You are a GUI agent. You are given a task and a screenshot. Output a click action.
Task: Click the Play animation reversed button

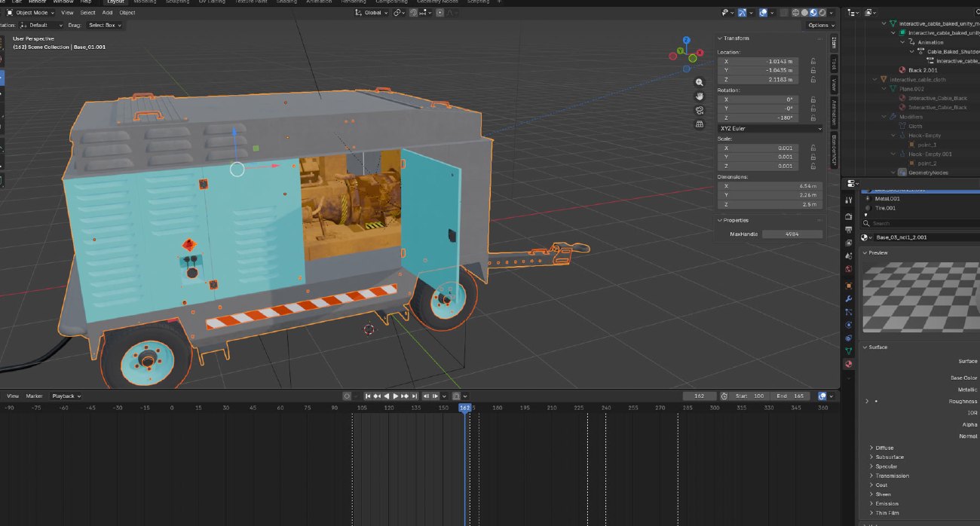tap(387, 396)
